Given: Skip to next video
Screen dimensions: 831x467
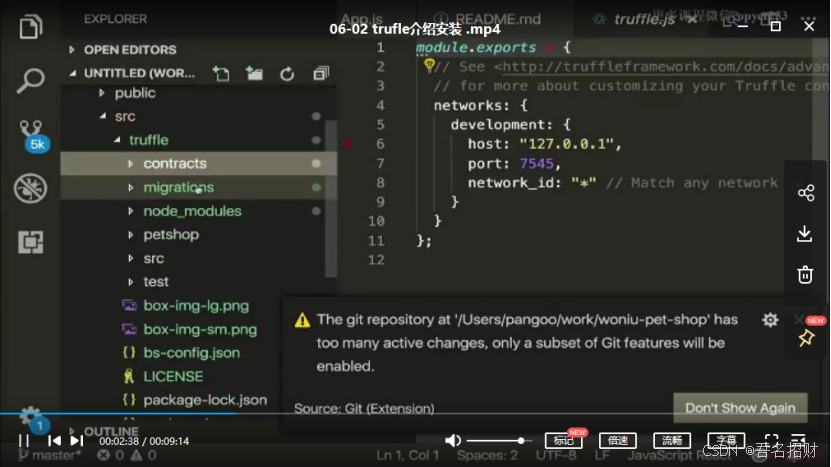Looking at the screenshot, I should (x=77, y=440).
